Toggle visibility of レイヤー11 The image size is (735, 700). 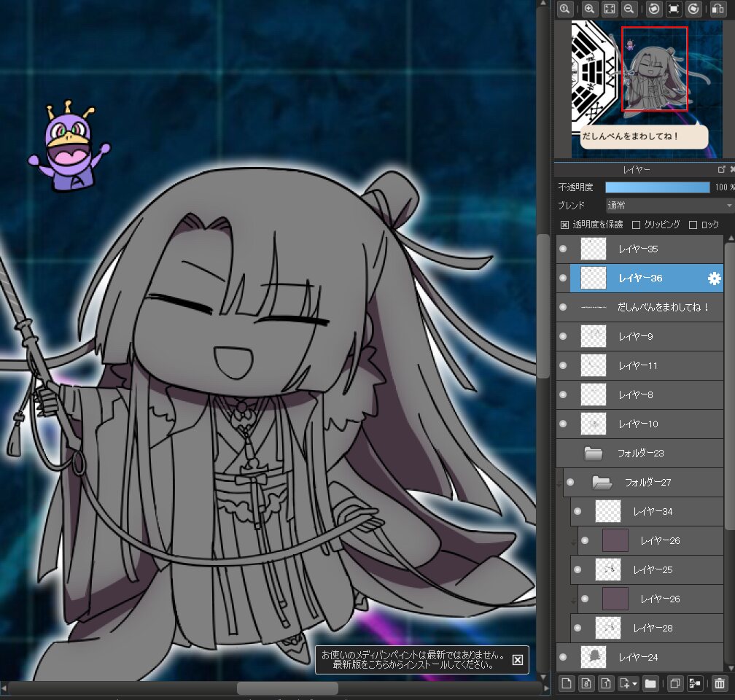(563, 365)
